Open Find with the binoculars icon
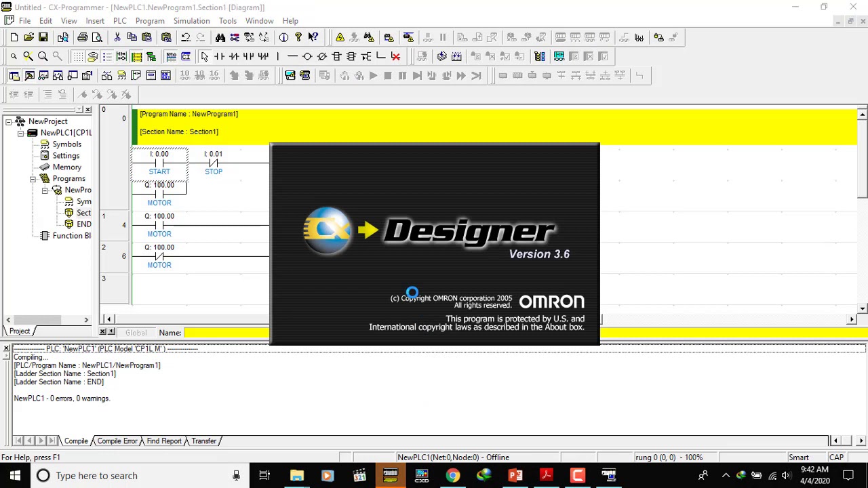This screenshot has height=488, width=868. [x=220, y=37]
